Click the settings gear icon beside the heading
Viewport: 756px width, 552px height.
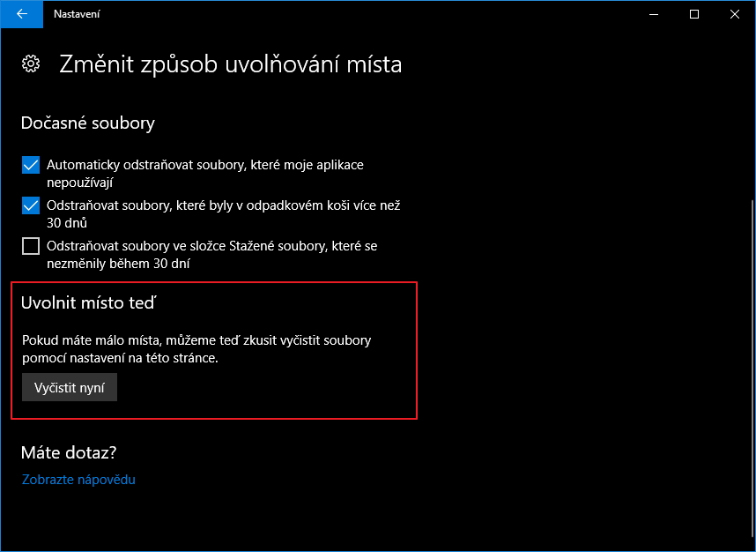31,63
